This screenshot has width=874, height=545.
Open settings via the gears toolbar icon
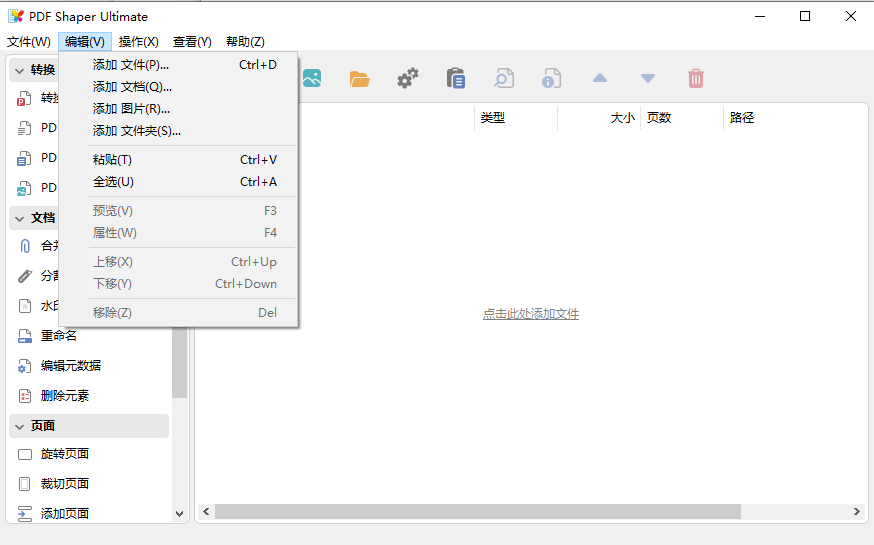click(408, 79)
